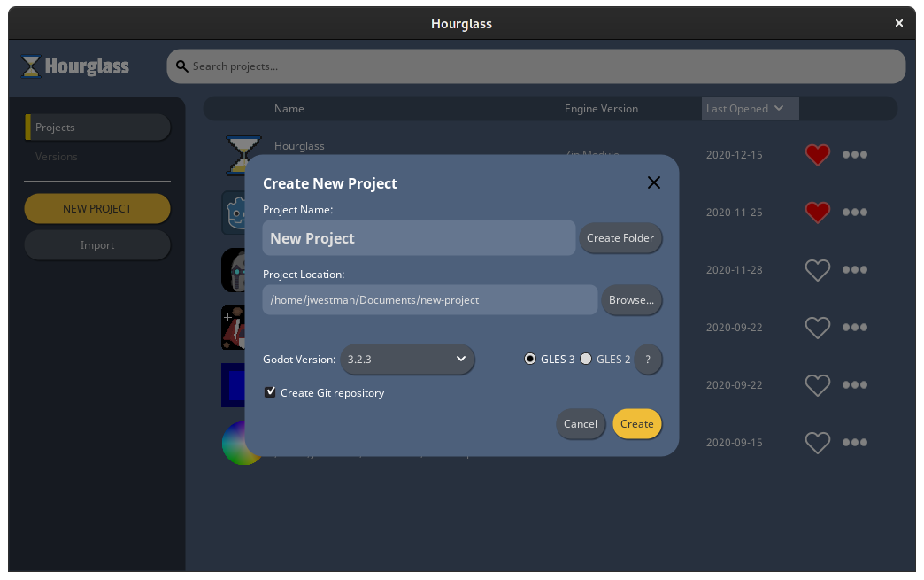Toggle heart on first 2020-09-22 project row
Image resolution: width=924 pixels, height=580 pixels.
click(817, 328)
